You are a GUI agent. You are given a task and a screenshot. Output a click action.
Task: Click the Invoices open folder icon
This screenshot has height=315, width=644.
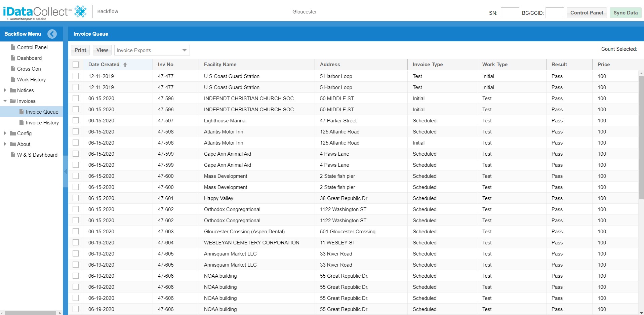[13, 101]
